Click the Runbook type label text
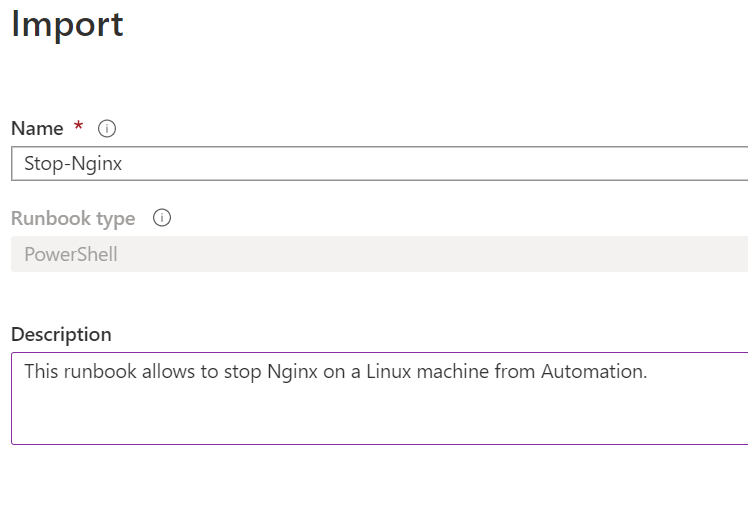The height and width of the screenshot is (530, 748). click(73, 218)
